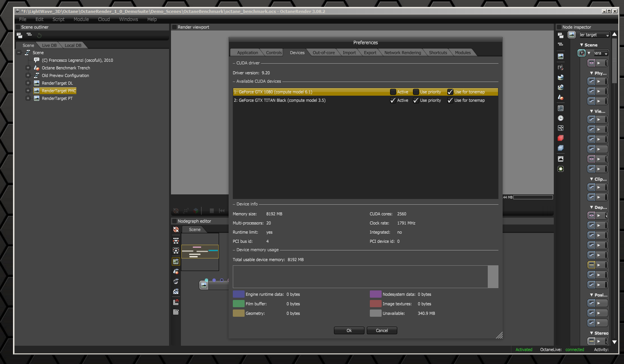Expand the Octane Benchmark Trench tree node
The width and height of the screenshot is (624, 364).
coord(28,68)
